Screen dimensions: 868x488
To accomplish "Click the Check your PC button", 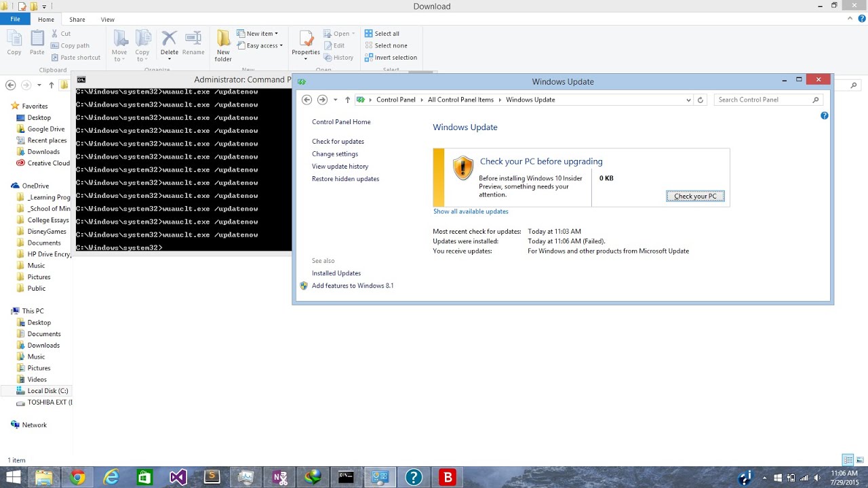I will (695, 197).
